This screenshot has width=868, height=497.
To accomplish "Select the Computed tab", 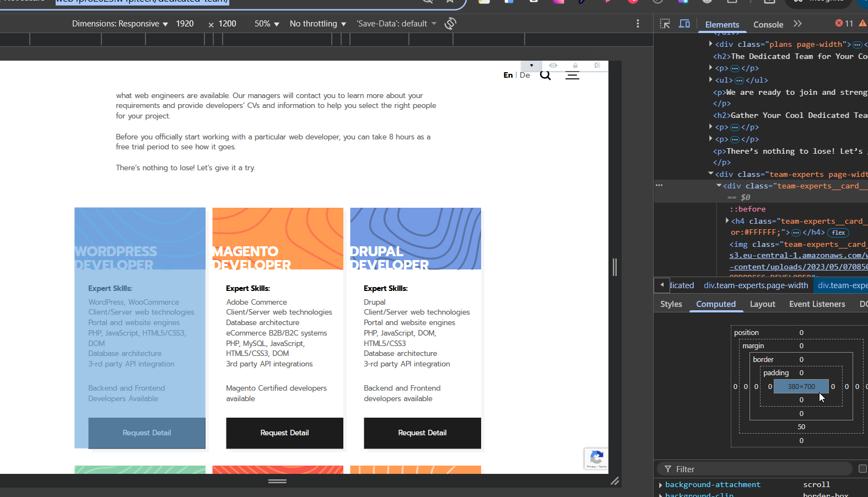I will pyautogui.click(x=716, y=304).
